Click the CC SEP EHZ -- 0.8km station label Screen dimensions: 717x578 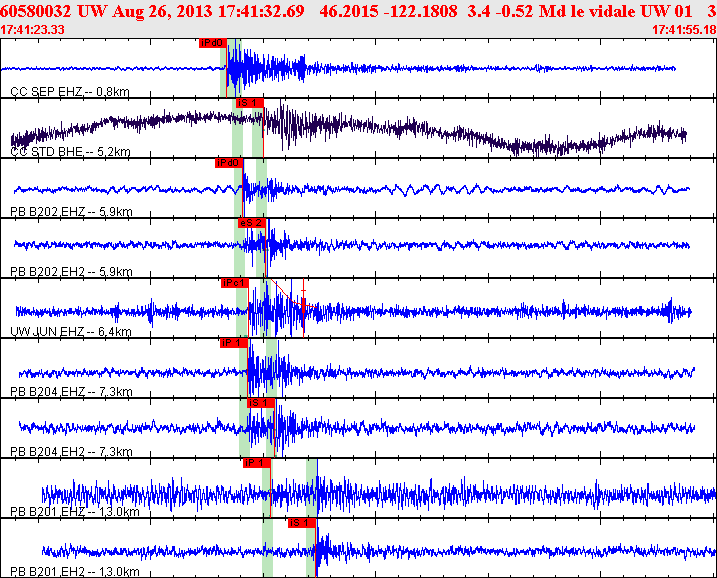click(x=70, y=92)
